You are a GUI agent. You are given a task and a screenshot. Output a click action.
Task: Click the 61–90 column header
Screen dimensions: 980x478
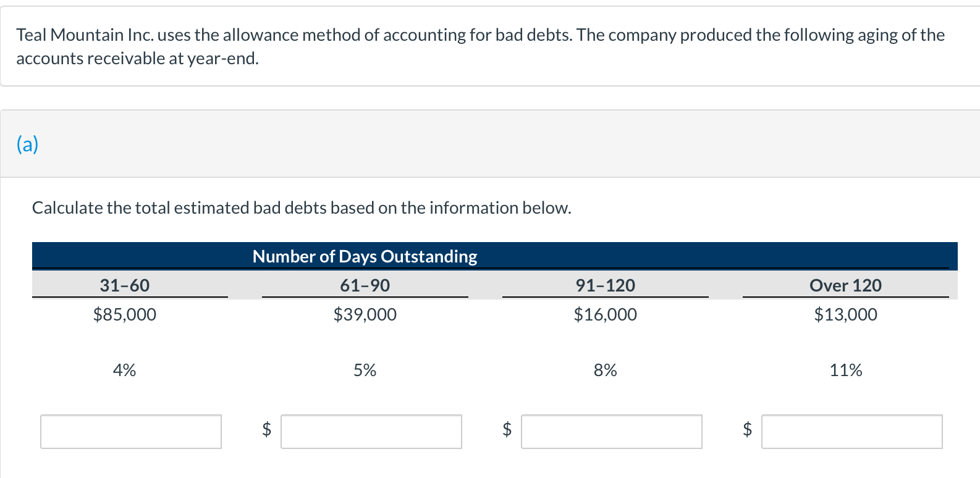(x=365, y=285)
